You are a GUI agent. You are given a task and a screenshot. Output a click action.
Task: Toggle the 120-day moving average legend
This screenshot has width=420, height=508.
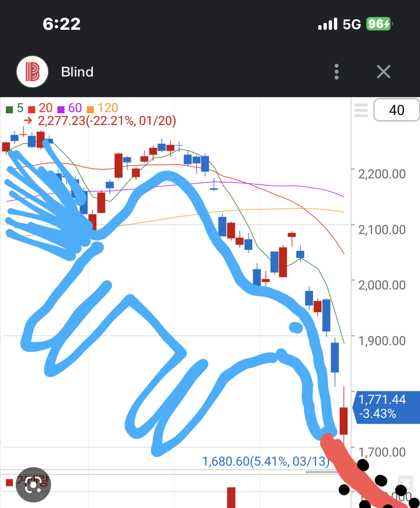102,108
